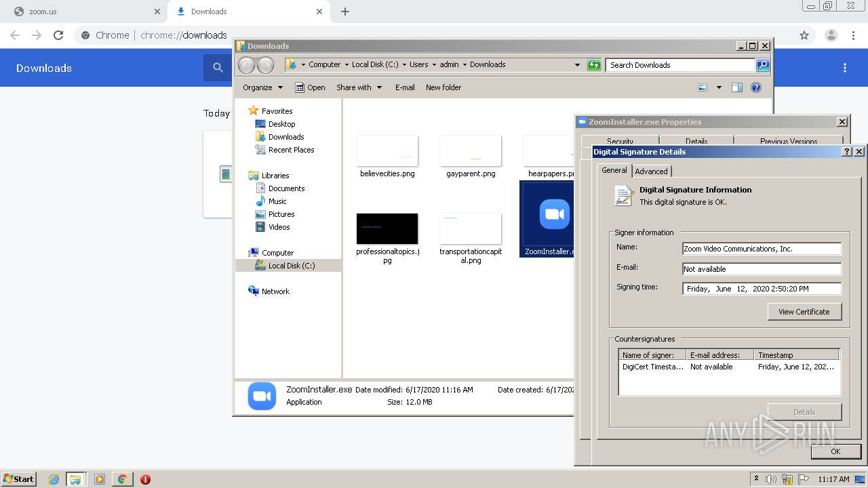Click the Search Downloads field
868x488 pixels.
pyautogui.click(x=680, y=65)
